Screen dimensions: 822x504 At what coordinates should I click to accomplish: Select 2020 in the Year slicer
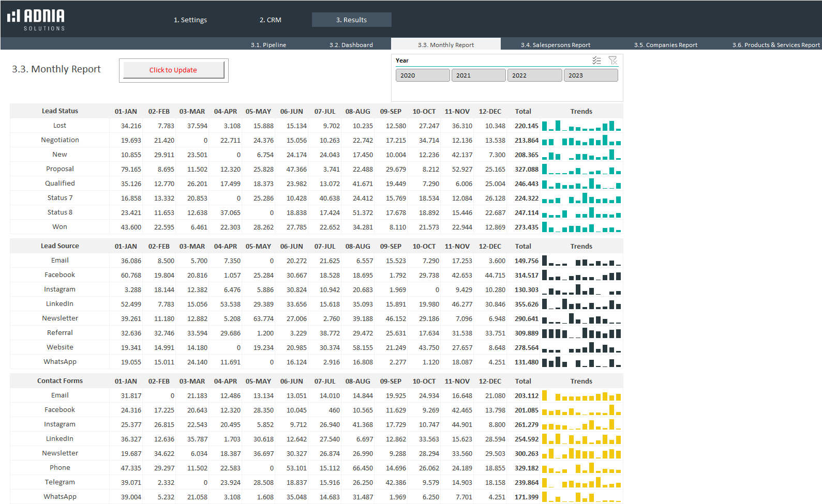coord(423,75)
